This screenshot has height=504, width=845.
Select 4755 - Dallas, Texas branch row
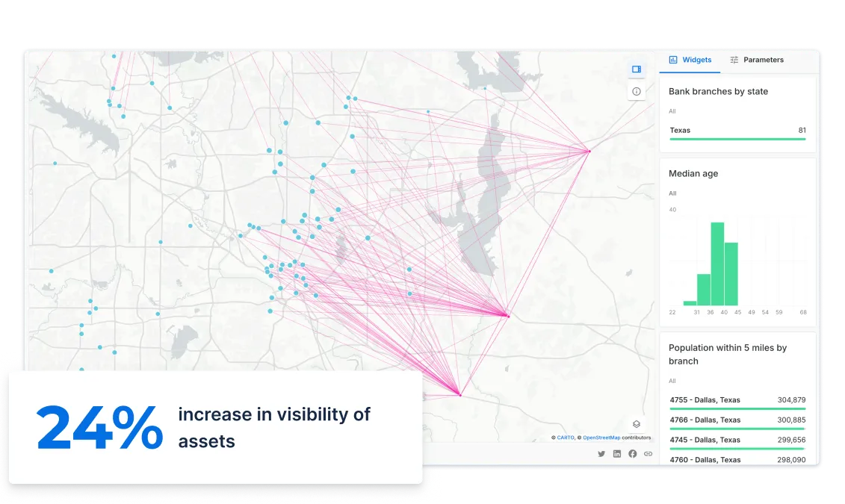click(x=737, y=400)
